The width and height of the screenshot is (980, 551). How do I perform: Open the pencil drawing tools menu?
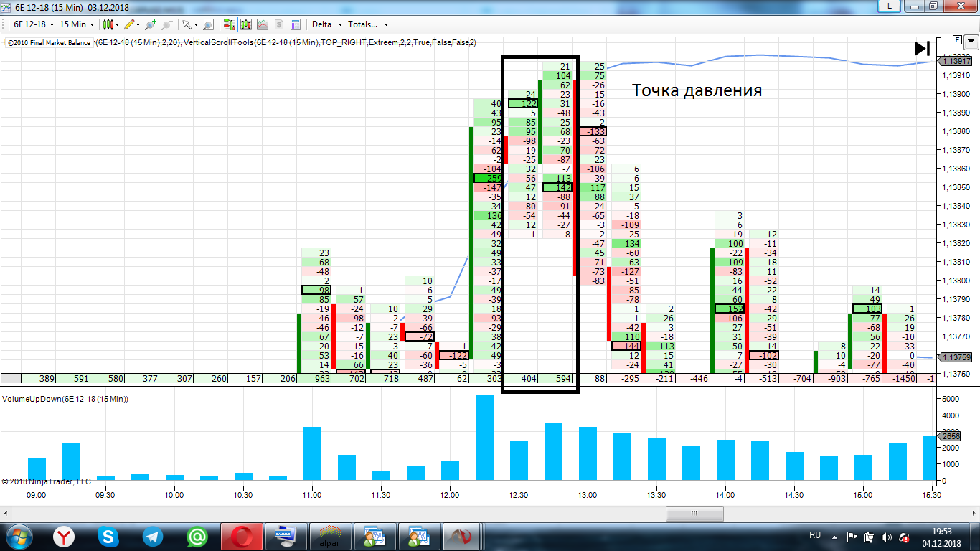tap(132, 24)
